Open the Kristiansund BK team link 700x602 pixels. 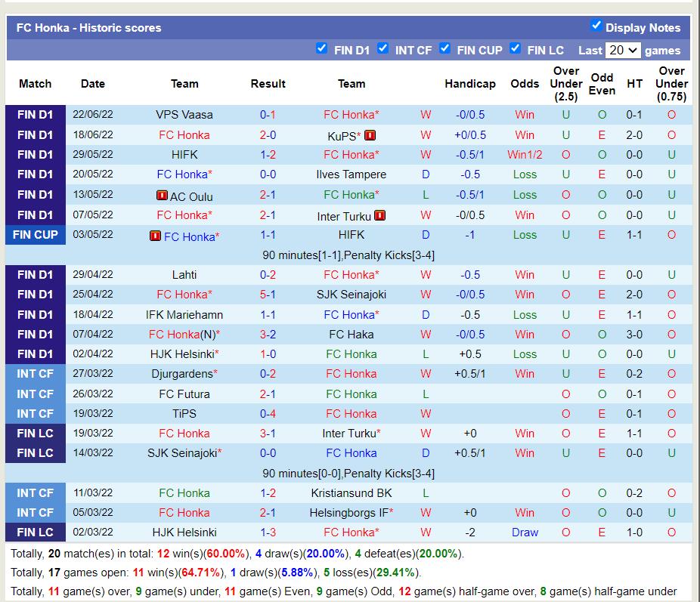[351, 493]
